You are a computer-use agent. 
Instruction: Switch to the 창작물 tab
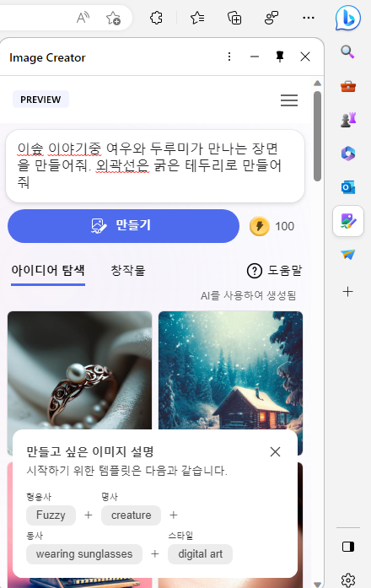coord(128,270)
